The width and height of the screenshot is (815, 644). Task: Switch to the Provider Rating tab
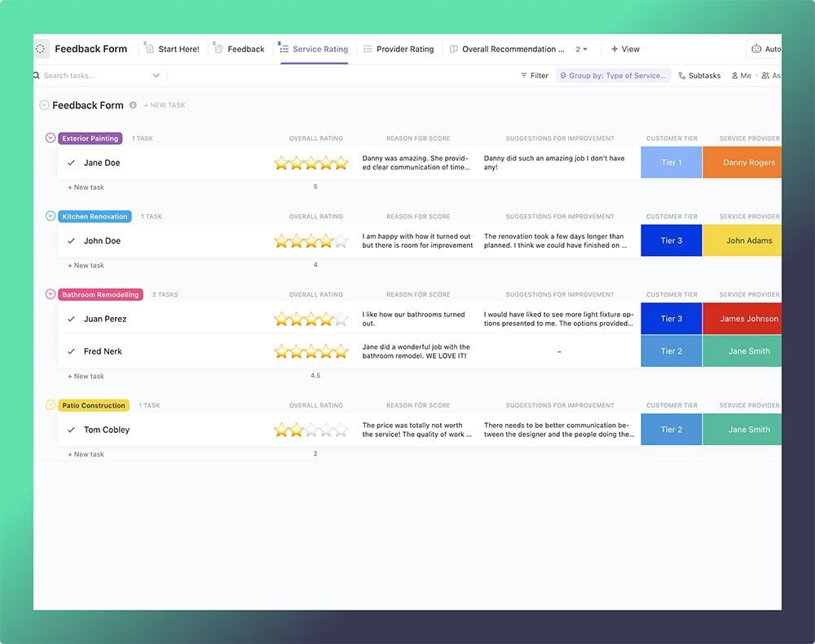399,48
